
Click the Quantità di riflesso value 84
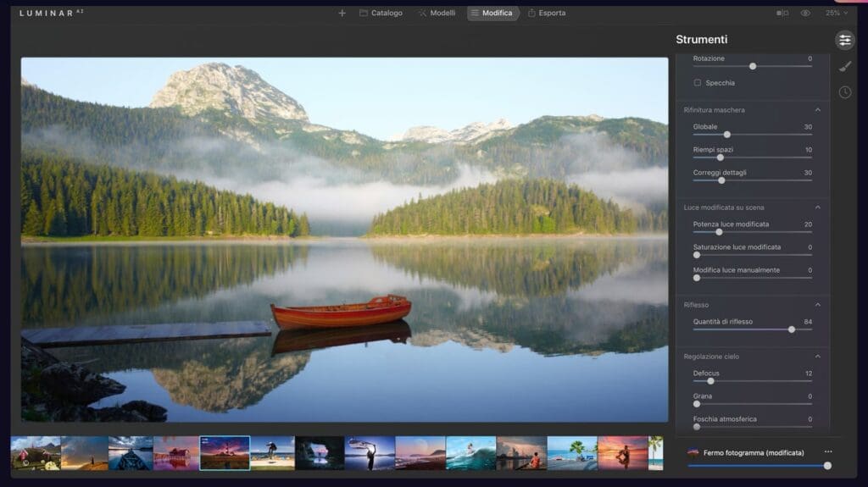pos(808,322)
